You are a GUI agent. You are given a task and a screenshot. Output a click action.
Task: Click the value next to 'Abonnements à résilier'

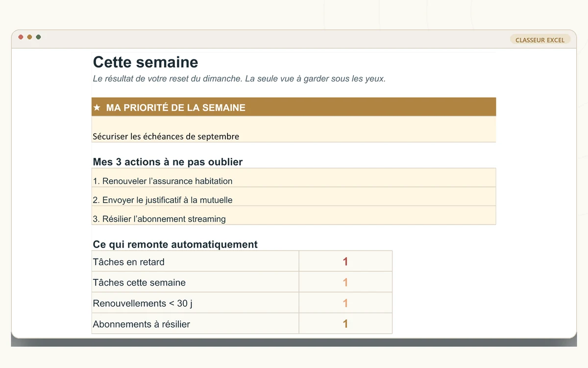[x=345, y=323]
